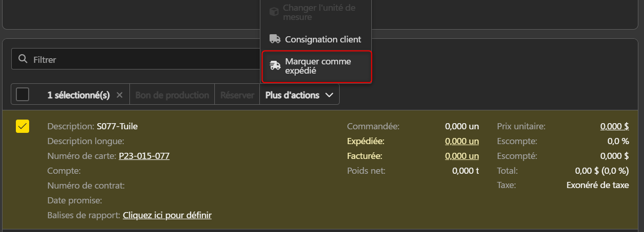The width and height of the screenshot is (644, 232).
Task: Click the magnifier icon in Filtrer field
Action: point(22,59)
